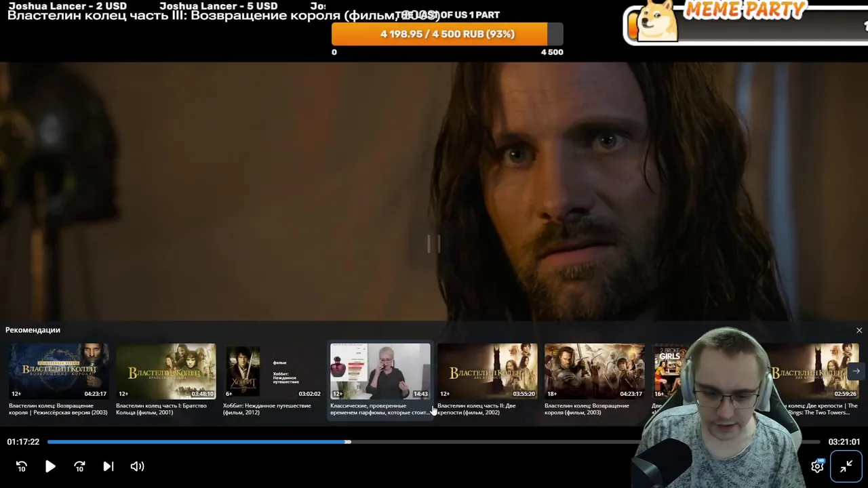Open Братство Кольца (фильм, 2001) thumbnail
868x488 pixels.
pos(166,371)
